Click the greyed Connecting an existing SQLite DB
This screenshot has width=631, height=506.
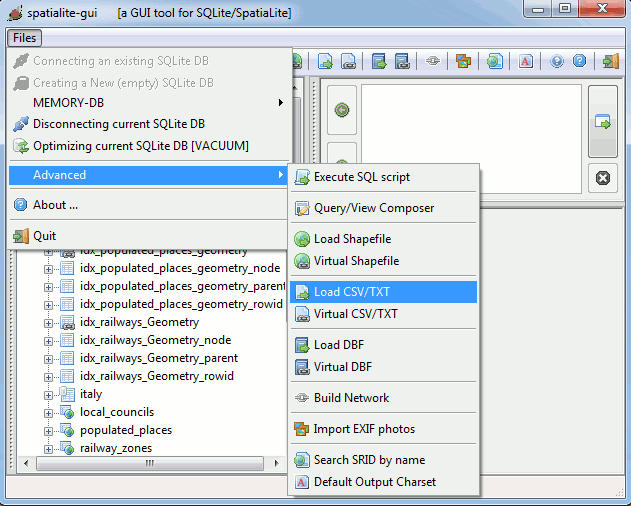tap(148, 61)
